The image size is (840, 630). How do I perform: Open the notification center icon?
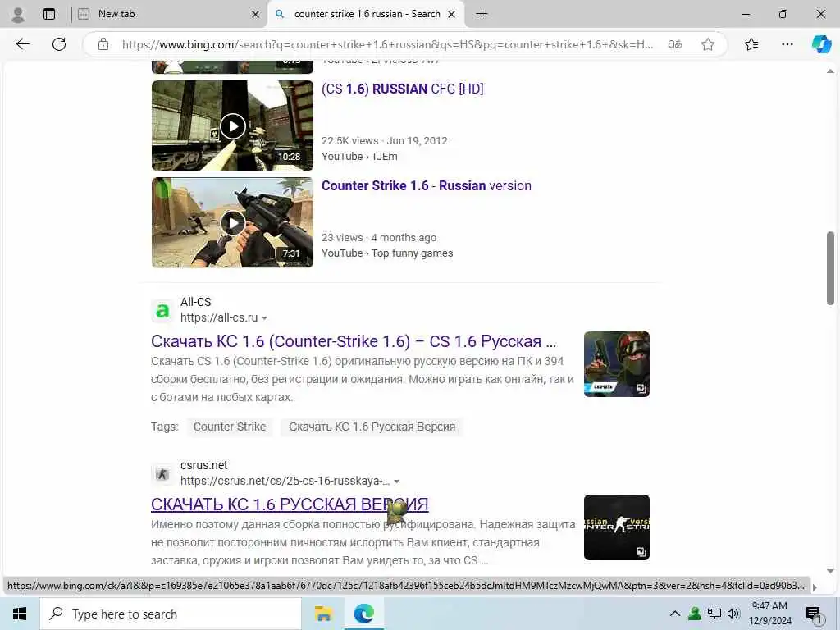click(x=814, y=614)
